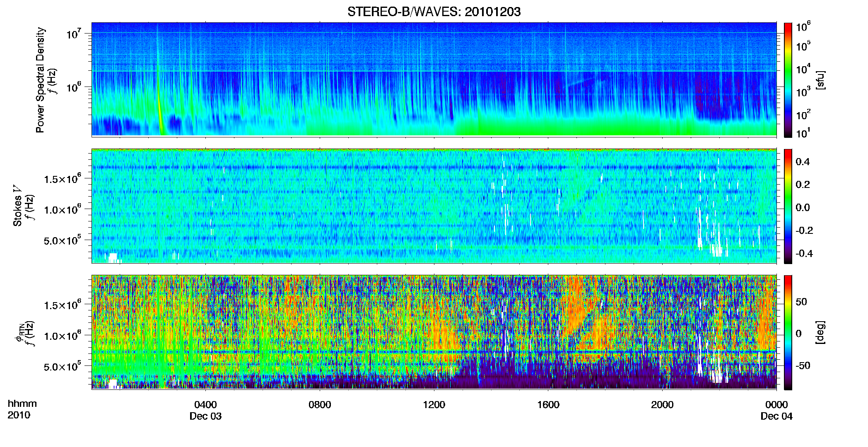Click the -0.4 value on Stokes colorbar

[804, 253]
